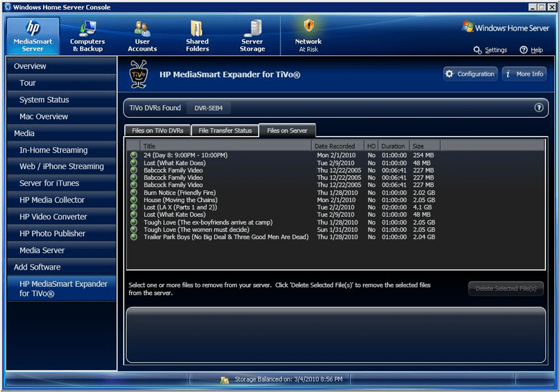The image size is (560, 392).
Task: Switch to File Transfer Status tab
Action: pyautogui.click(x=225, y=130)
